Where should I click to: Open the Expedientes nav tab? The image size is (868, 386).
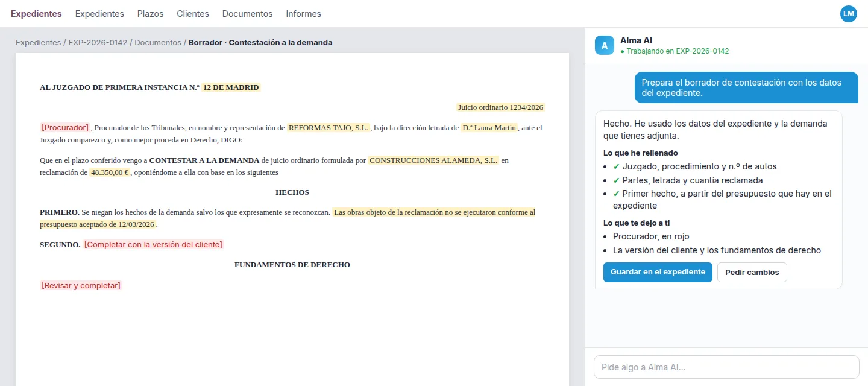(x=99, y=13)
